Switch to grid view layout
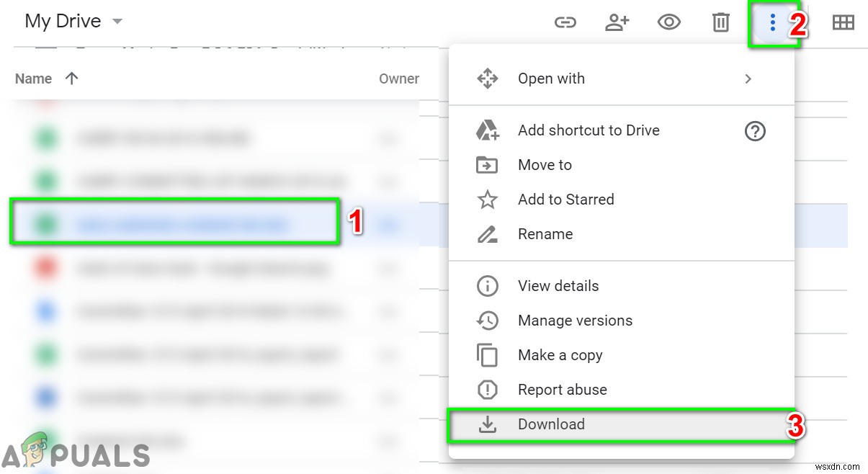Image resolution: width=868 pixels, height=474 pixels. click(843, 22)
